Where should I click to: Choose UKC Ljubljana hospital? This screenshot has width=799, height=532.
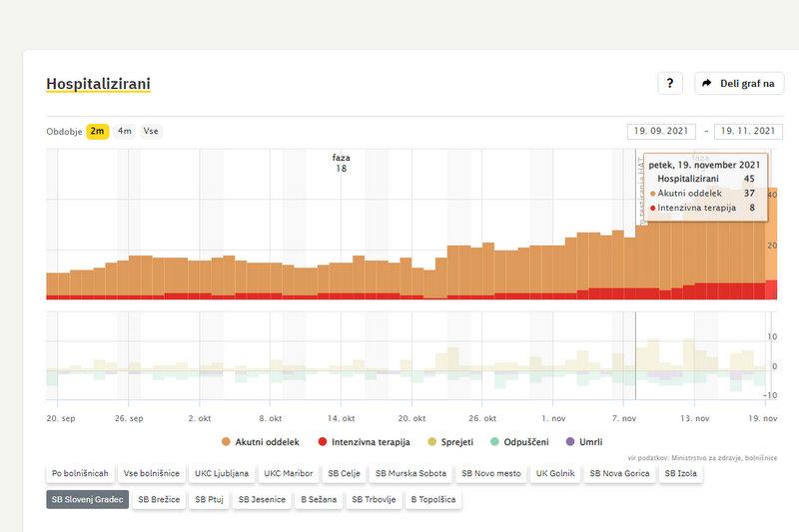[221, 473]
